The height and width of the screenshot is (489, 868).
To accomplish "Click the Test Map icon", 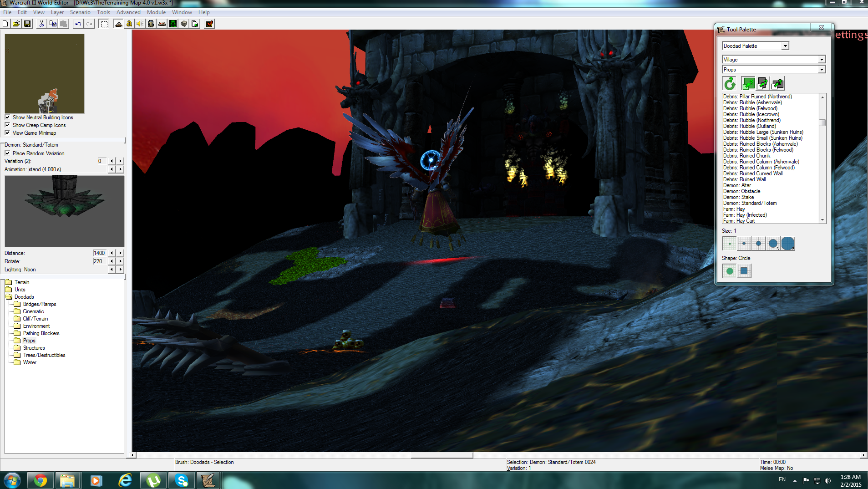I will (x=209, y=24).
